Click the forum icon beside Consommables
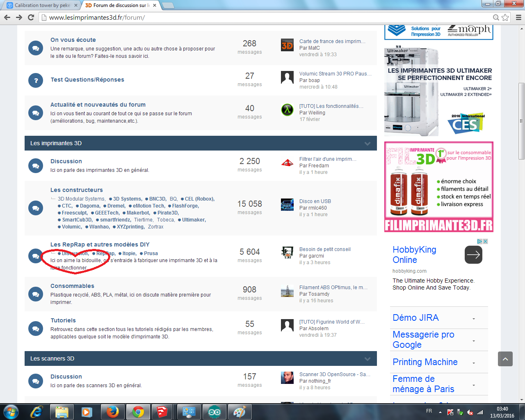Viewport: 525px width, 420px height. (x=36, y=294)
